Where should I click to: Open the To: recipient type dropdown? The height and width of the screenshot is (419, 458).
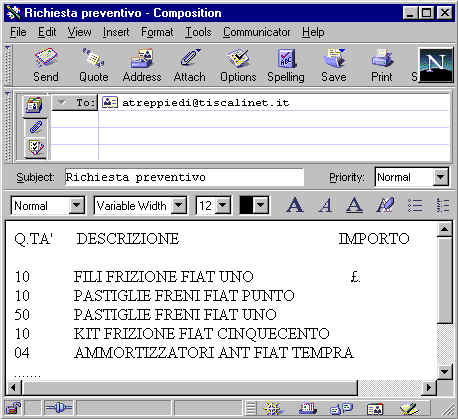[75, 102]
